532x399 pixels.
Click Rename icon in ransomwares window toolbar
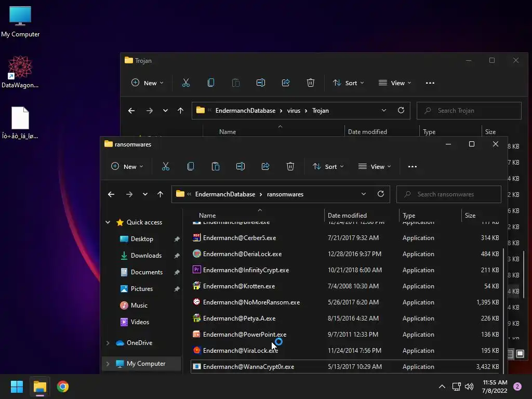240,167
